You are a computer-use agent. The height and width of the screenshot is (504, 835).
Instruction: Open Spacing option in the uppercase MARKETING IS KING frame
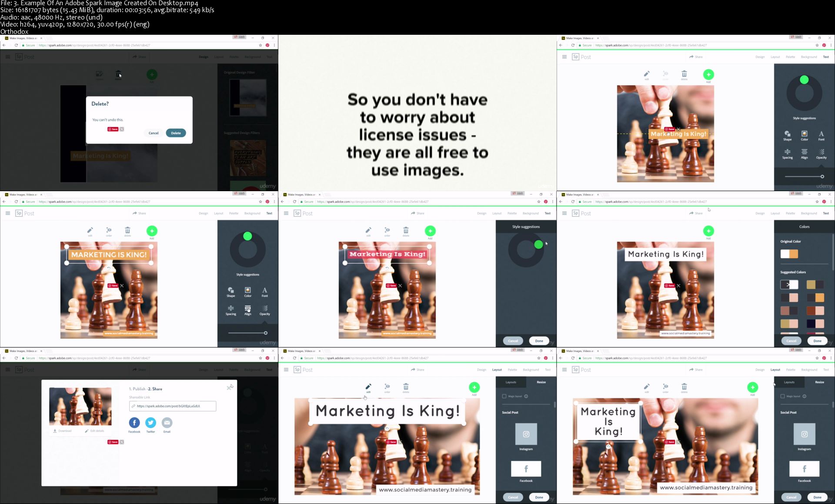tap(230, 310)
